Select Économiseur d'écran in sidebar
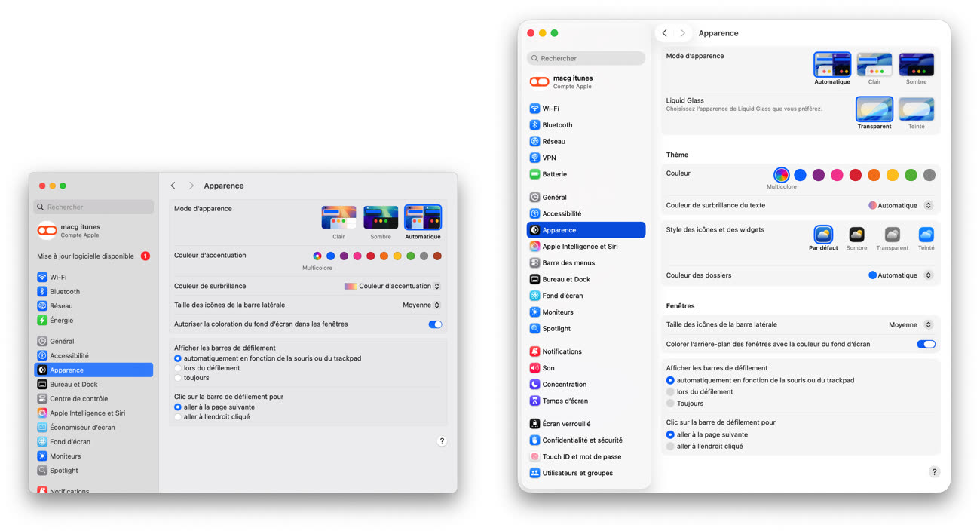The height and width of the screenshot is (531, 980). click(x=82, y=428)
